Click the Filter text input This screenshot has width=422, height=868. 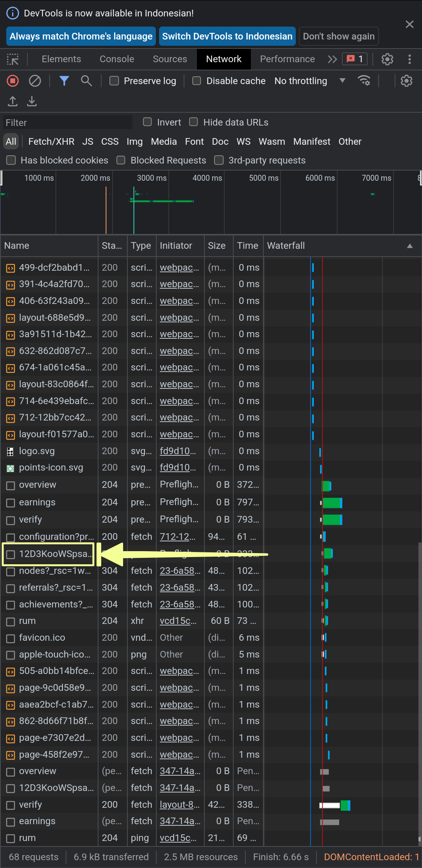click(68, 122)
